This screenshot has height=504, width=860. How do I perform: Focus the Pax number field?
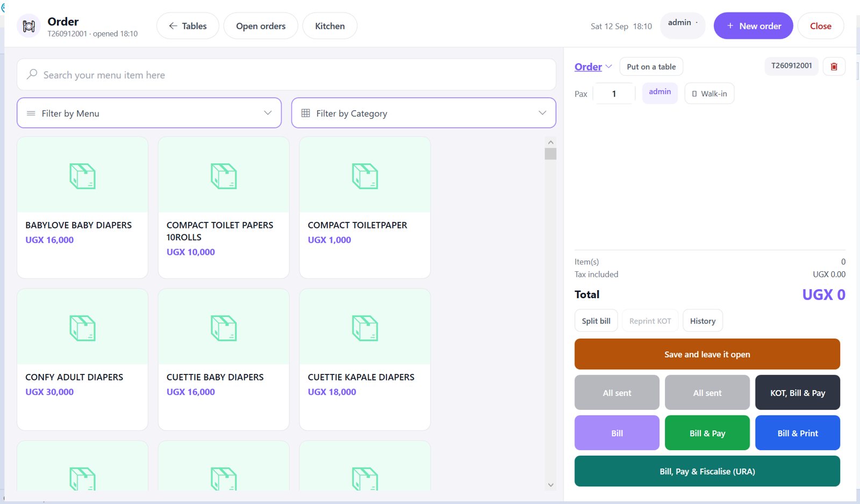[x=614, y=93]
